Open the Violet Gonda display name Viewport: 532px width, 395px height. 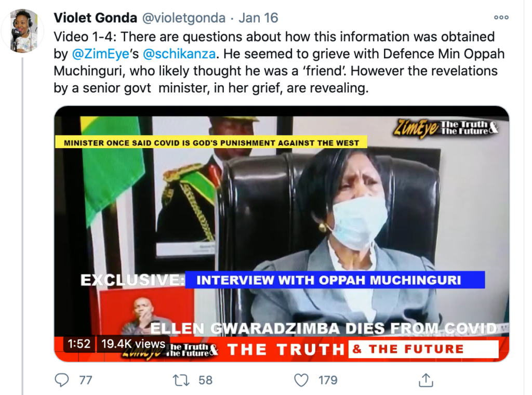click(96, 18)
